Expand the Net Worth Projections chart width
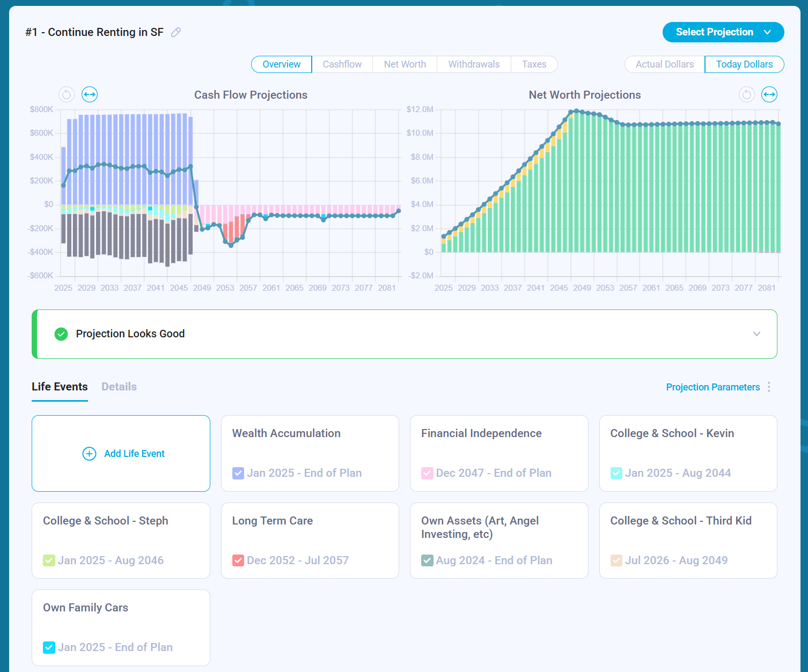 pyautogui.click(x=769, y=94)
